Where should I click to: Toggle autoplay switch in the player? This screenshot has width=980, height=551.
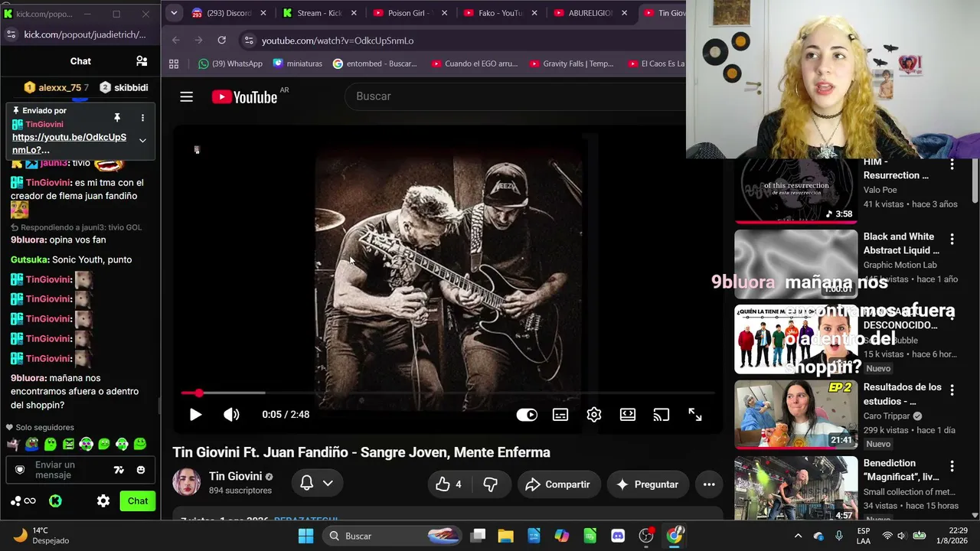(527, 415)
